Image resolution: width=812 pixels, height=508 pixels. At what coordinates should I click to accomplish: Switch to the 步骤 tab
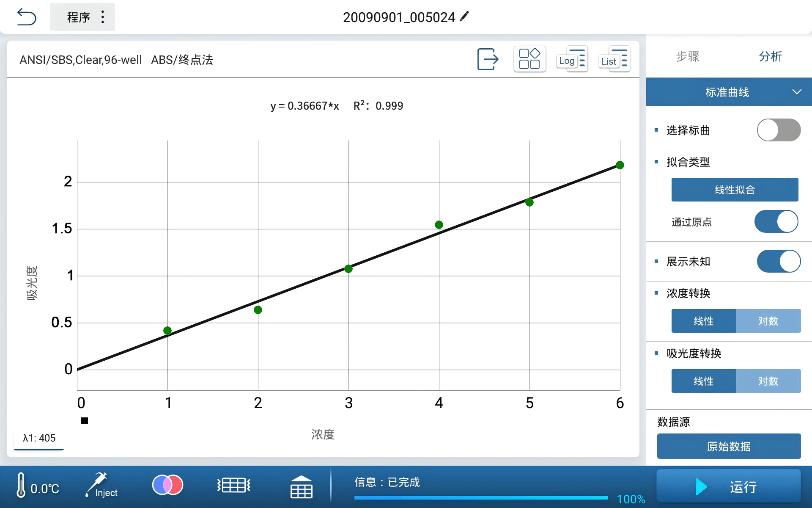tap(687, 56)
